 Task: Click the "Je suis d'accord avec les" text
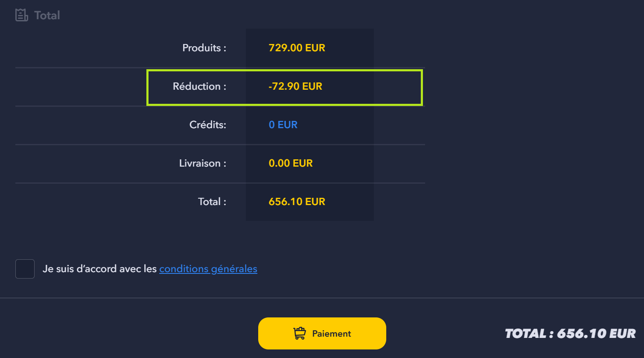coord(100,269)
